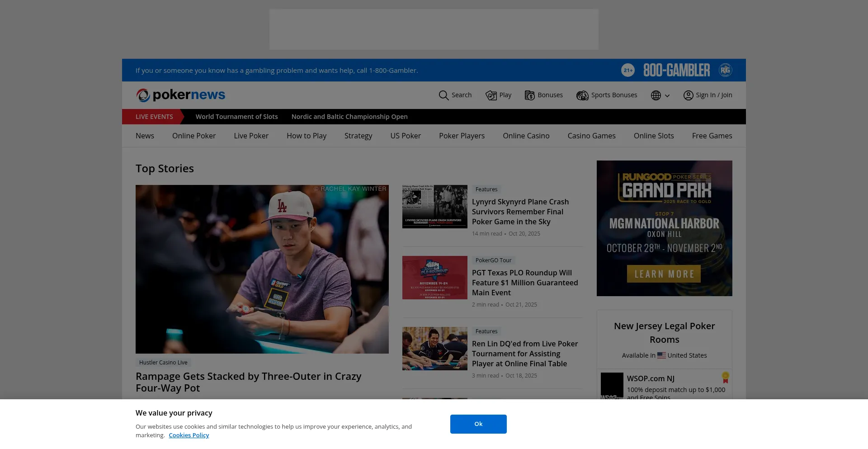
Task: Open the Cookies Policy link
Action: (189, 435)
